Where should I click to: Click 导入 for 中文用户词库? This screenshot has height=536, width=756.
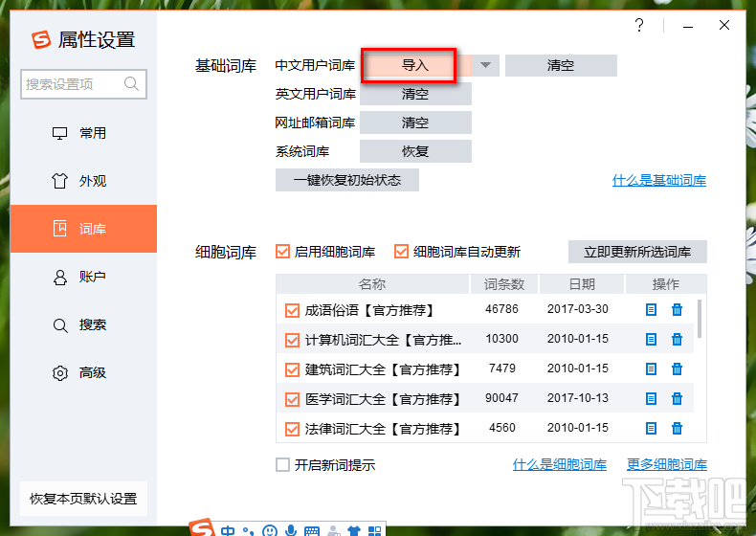coord(415,65)
